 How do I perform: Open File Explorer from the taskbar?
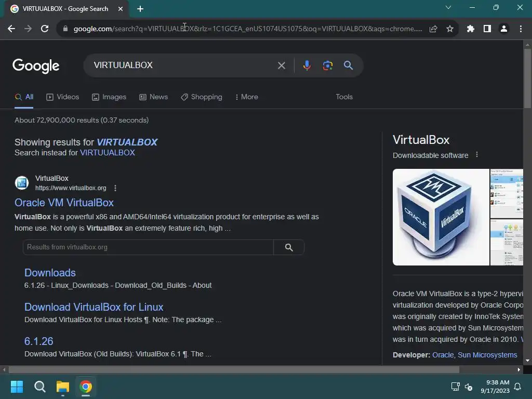[63, 387]
